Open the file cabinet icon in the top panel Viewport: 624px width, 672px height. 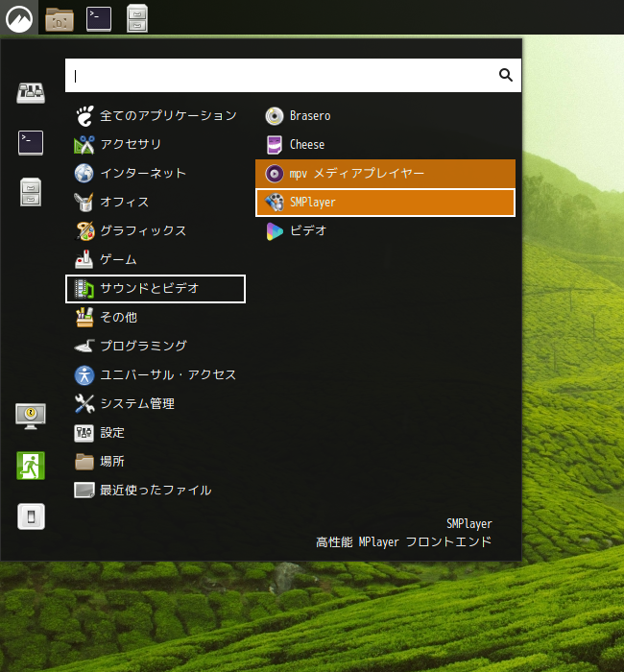(x=137, y=18)
